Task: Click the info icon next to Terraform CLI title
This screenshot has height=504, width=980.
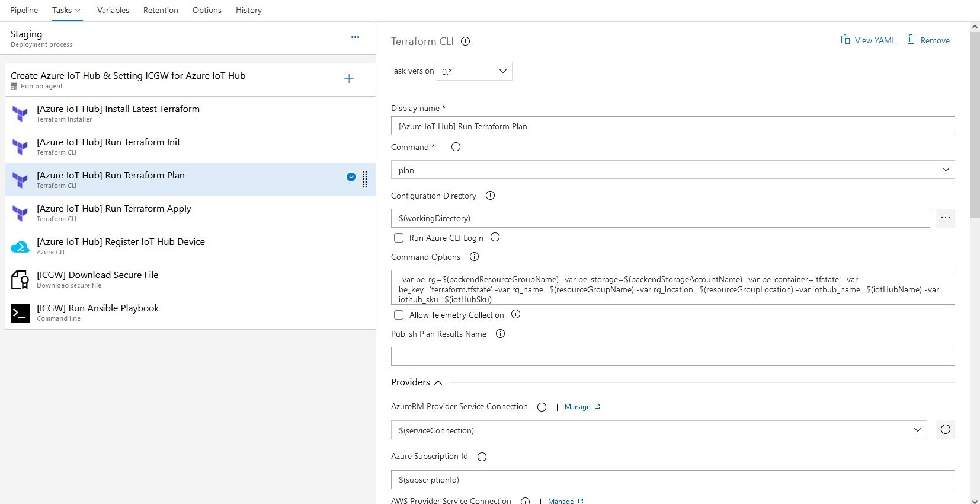Action: (466, 42)
